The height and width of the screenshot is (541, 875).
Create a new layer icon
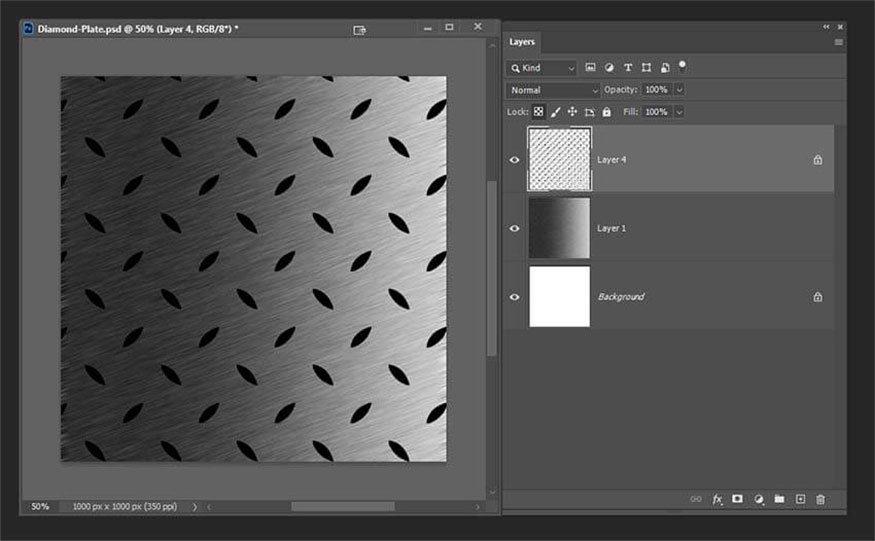(x=800, y=499)
